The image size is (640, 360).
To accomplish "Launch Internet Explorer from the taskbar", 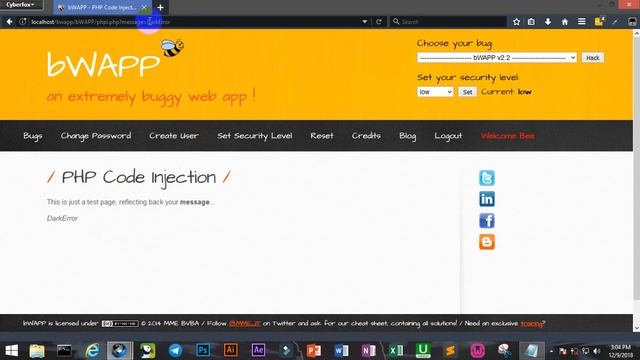I will (x=92, y=350).
